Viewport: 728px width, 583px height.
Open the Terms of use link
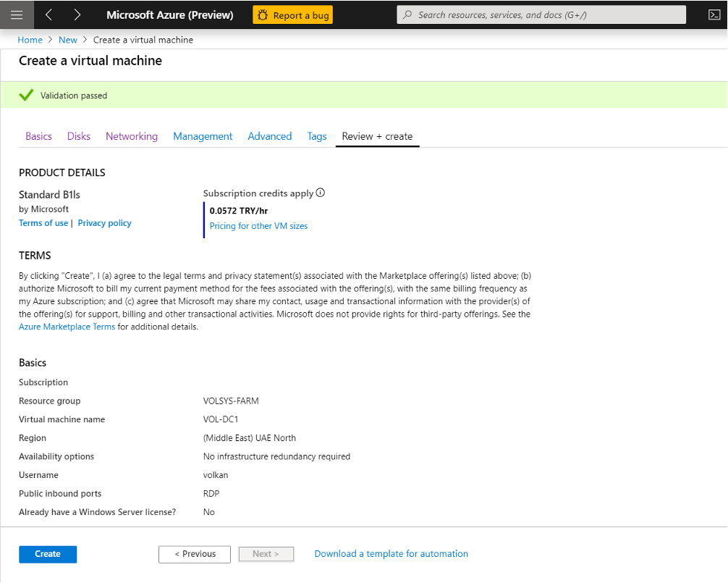click(x=43, y=223)
